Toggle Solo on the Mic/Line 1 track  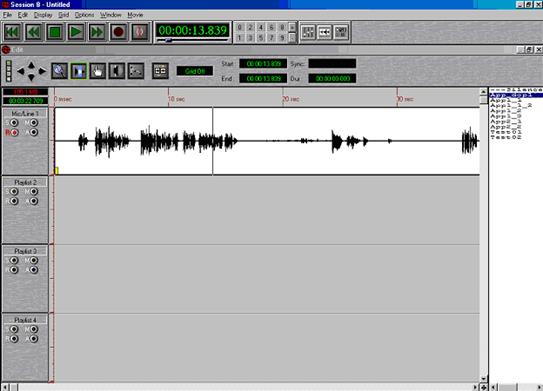[x=14, y=123]
